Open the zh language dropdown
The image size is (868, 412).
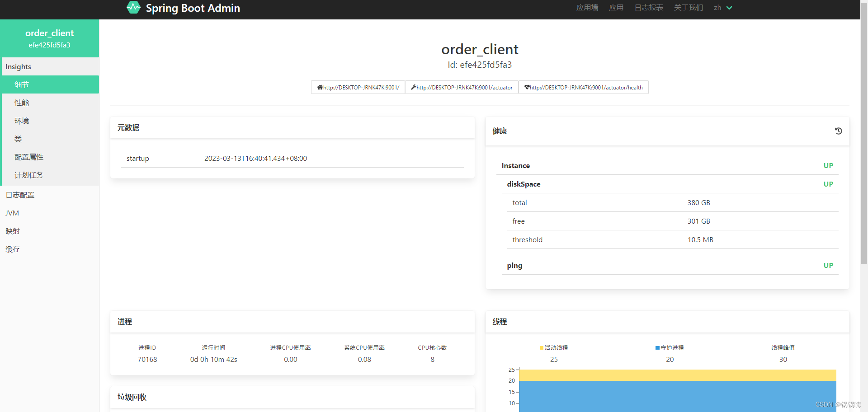click(723, 8)
